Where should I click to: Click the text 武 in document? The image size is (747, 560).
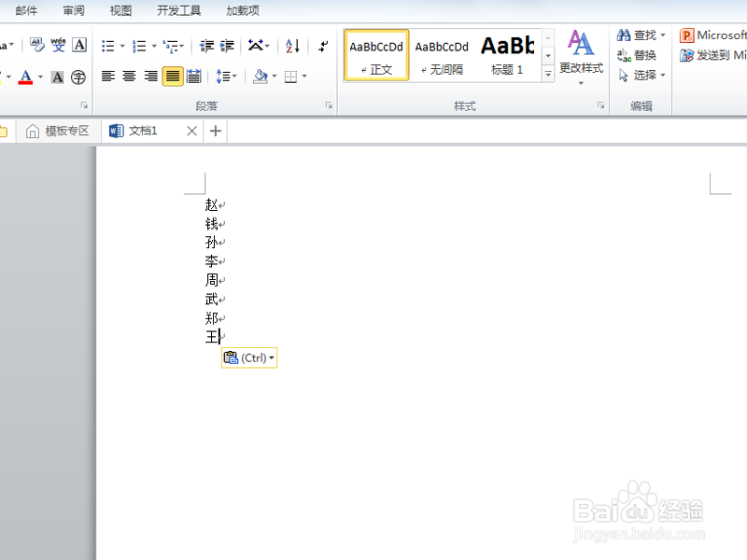211,299
